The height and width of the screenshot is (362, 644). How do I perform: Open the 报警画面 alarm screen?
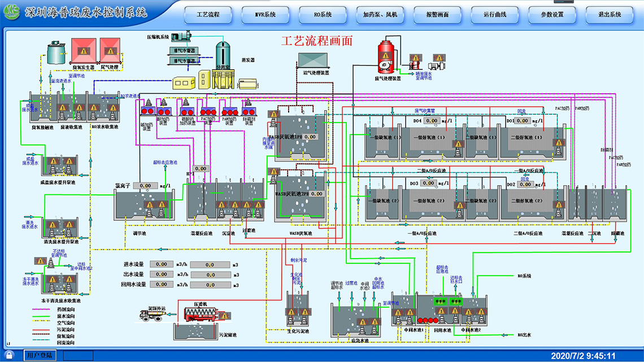[438, 15]
